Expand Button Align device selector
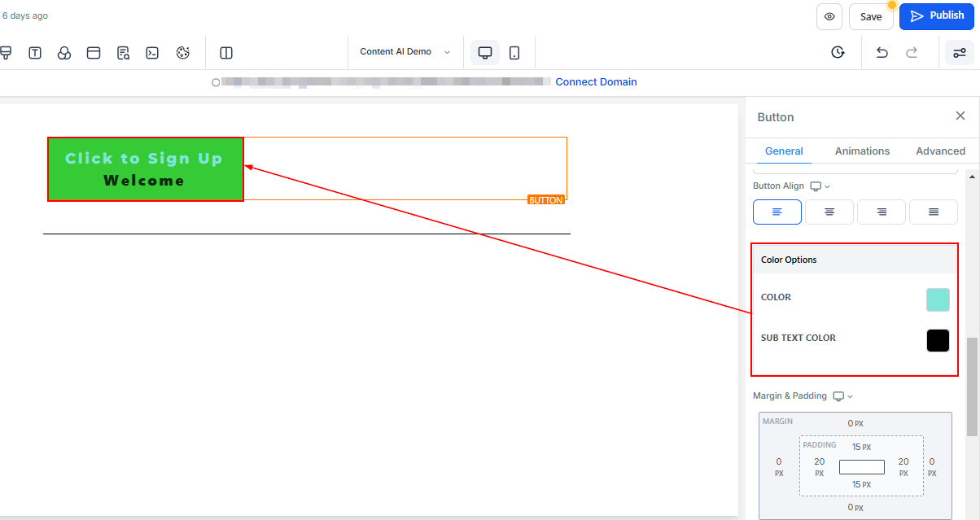Viewport: 980px width, 520px height. coord(820,186)
